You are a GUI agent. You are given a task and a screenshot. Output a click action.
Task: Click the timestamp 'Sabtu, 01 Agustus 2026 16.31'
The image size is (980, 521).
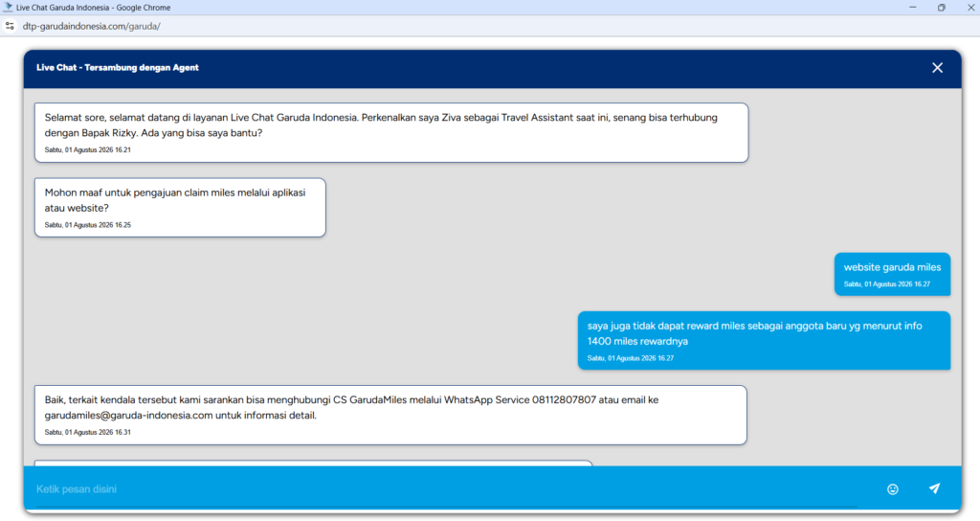click(x=87, y=432)
